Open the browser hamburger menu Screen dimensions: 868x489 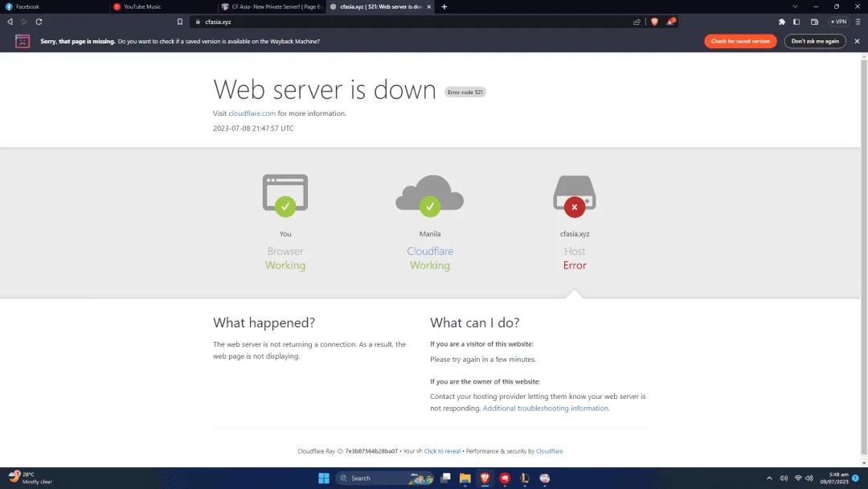858,22
